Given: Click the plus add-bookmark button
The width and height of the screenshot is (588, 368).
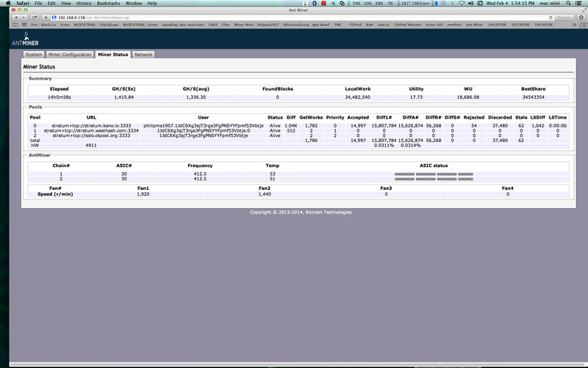Looking at the screenshot, I should 46,17.
